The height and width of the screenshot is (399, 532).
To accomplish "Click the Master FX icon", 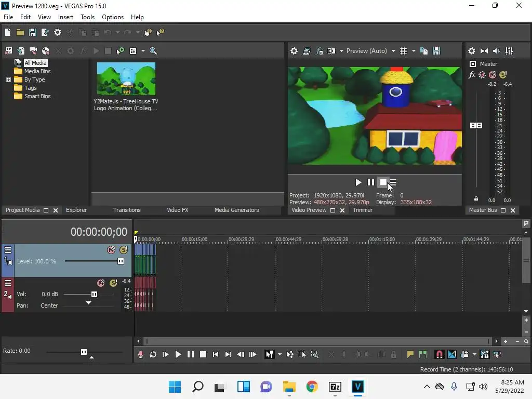I will point(472,75).
